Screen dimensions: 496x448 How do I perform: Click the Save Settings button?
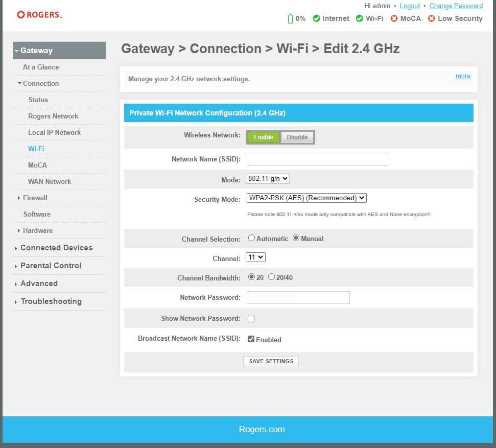pyautogui.click(x=271, y=361)
